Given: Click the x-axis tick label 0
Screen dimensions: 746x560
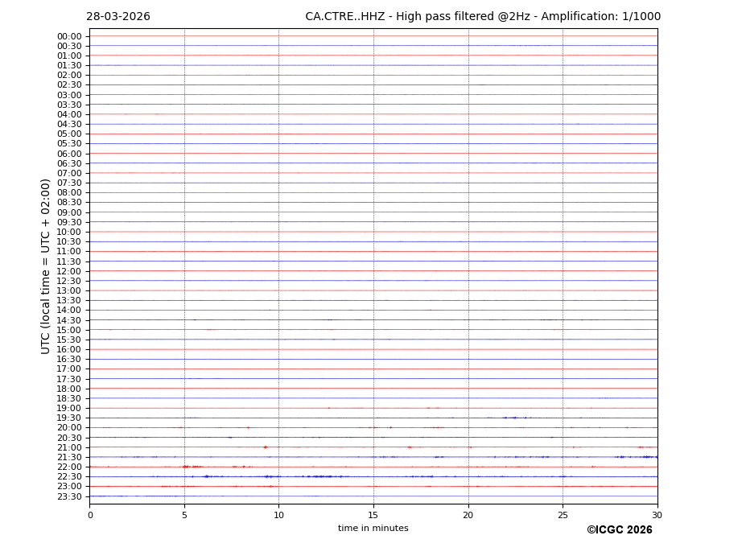Looking at the screenshot, I should coord(90,515).
